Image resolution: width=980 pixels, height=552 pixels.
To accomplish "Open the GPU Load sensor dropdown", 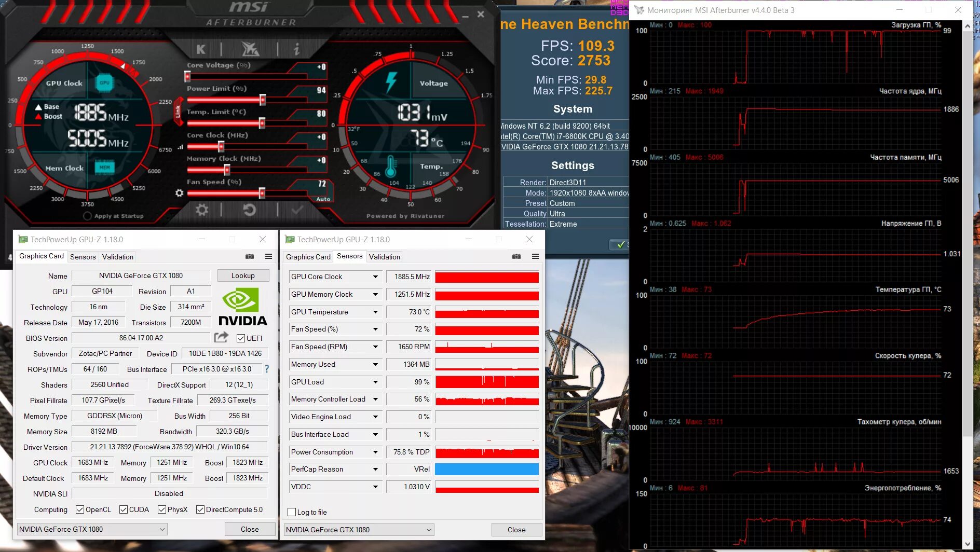I will point(375,382).
